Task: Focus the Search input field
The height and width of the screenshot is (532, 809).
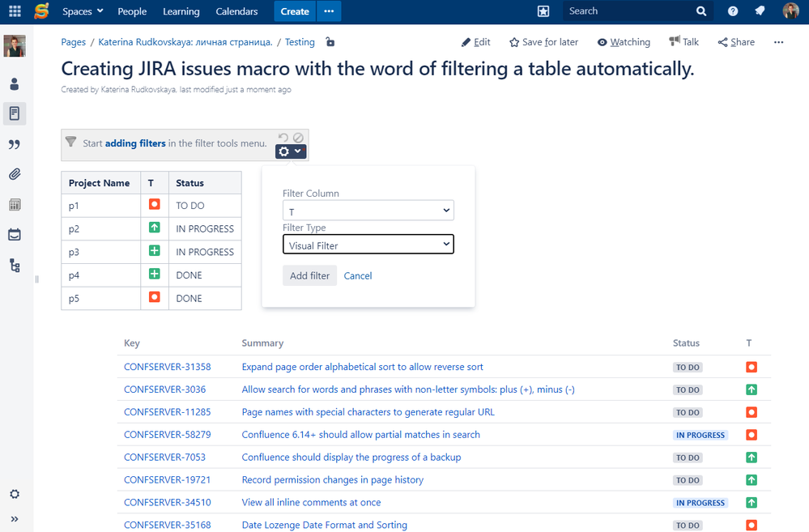Action: tap(629, 11)
